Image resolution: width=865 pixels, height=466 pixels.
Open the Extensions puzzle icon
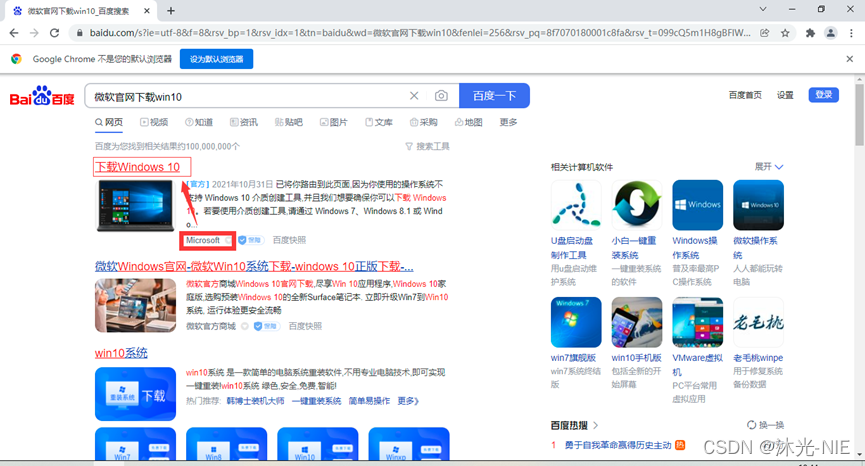pyautogui.click(x=810, y=33)
